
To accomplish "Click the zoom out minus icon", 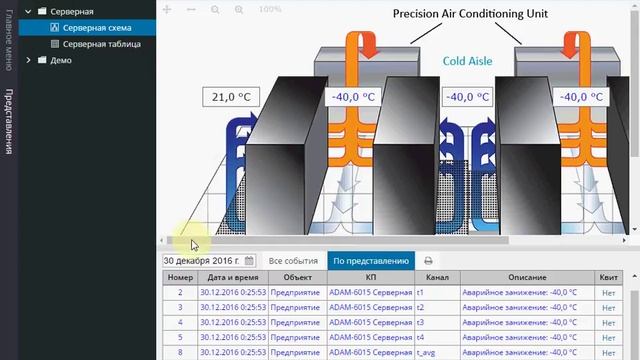I will click(191, 9).
